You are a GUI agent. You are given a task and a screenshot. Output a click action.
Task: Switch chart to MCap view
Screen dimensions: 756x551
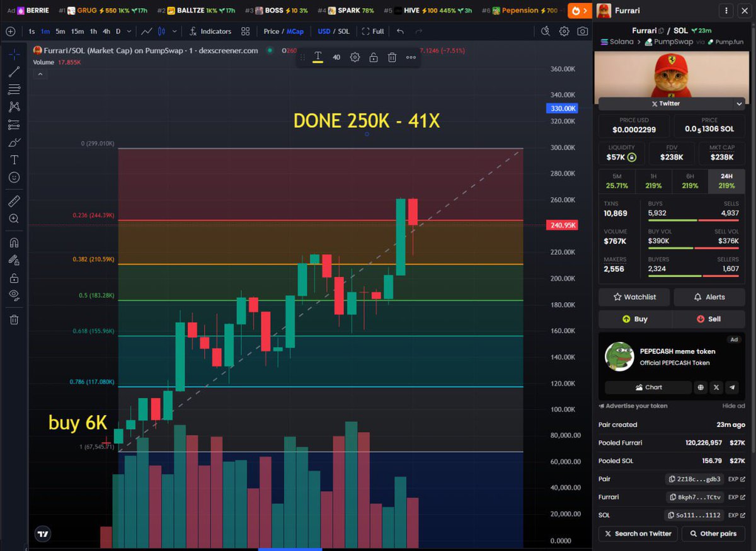pyautogui.click(x=295, y=31)
